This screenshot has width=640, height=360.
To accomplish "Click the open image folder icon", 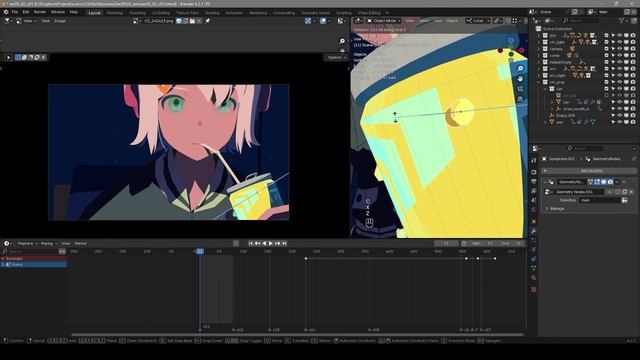I will 192,21.
